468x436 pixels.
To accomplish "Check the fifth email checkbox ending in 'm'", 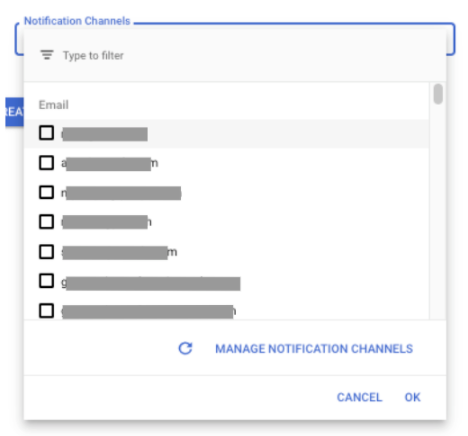I will coord(46,252).
